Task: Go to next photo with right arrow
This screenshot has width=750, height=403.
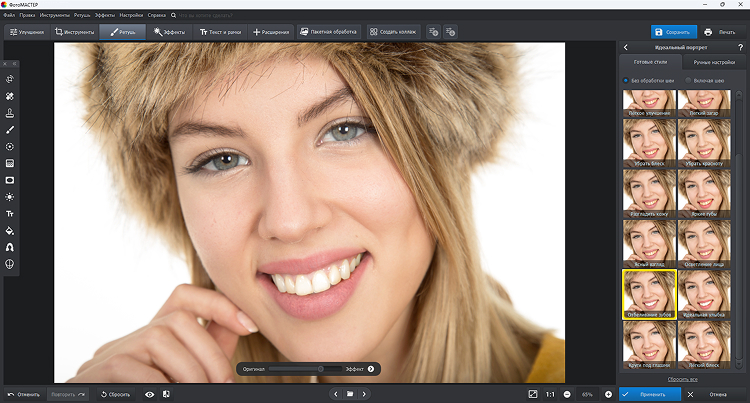Action: pos(364,394)
